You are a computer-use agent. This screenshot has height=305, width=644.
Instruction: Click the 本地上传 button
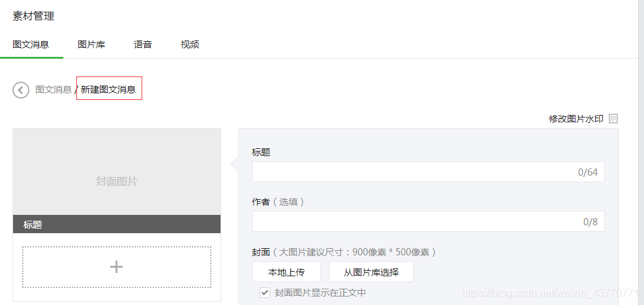(286, 272)
